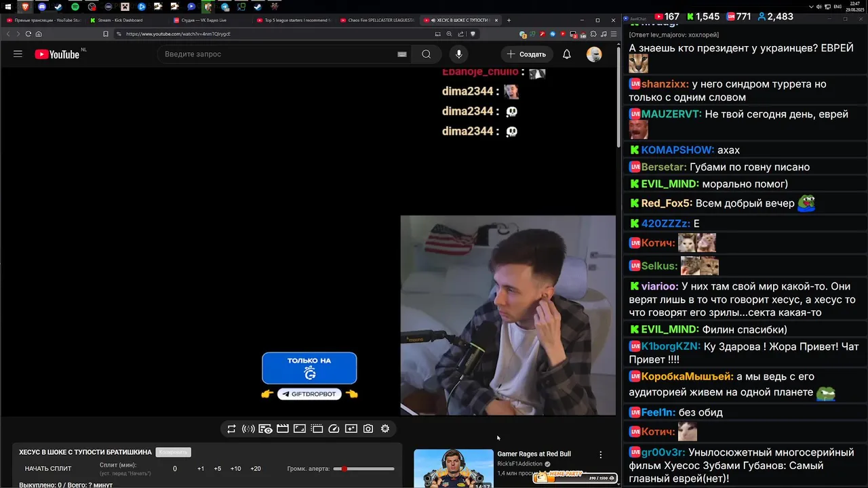868x488 pixels.
Task: Go to the YouTube home logo
Action: 57,54
